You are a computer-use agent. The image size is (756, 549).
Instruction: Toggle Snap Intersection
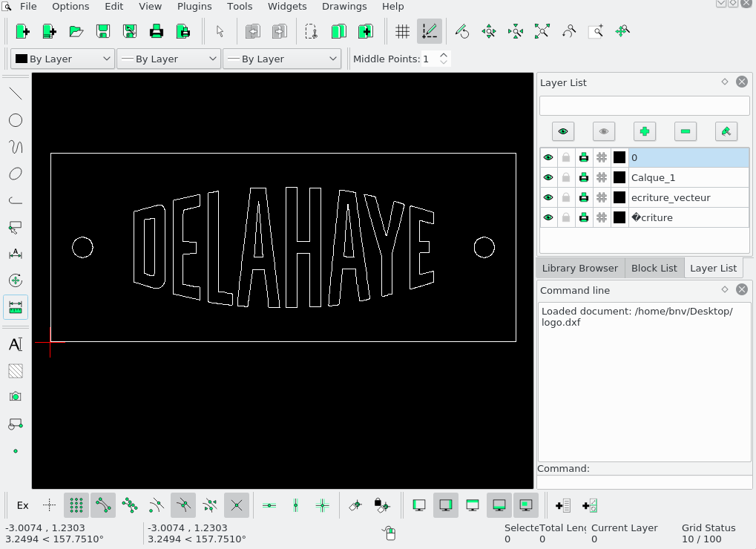point(236,506)
